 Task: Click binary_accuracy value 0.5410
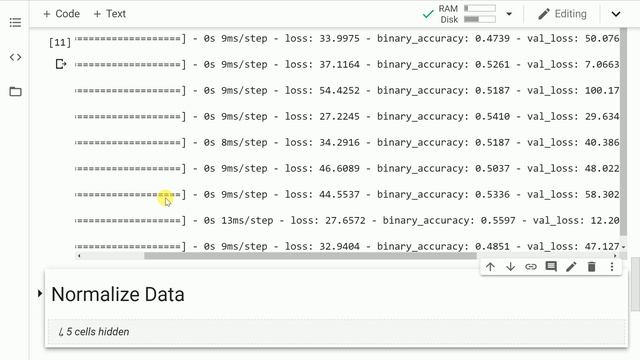492,116
